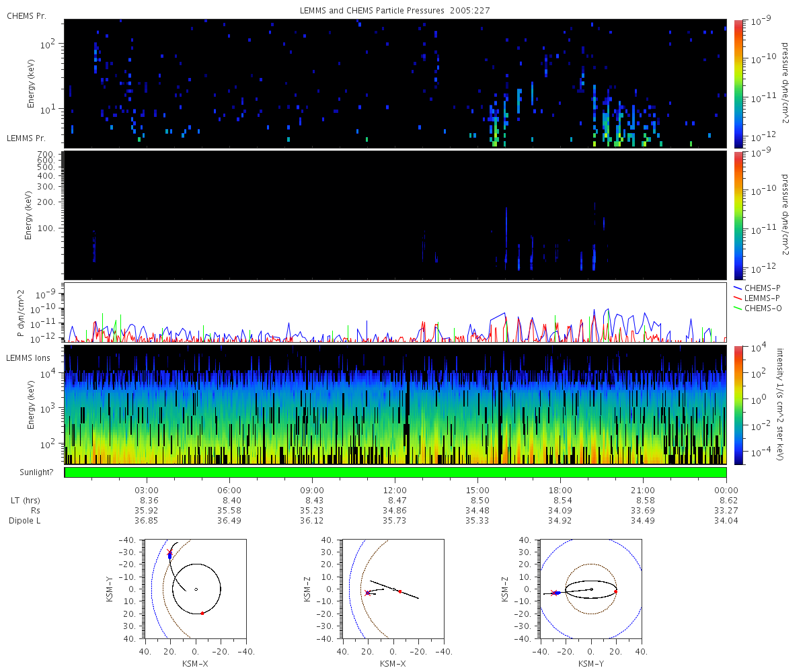Click the LEMMS pressure color bar

point(738,215)
